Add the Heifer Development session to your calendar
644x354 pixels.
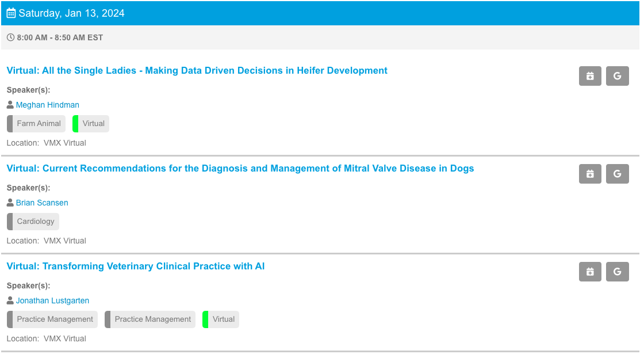click(590, 75)
